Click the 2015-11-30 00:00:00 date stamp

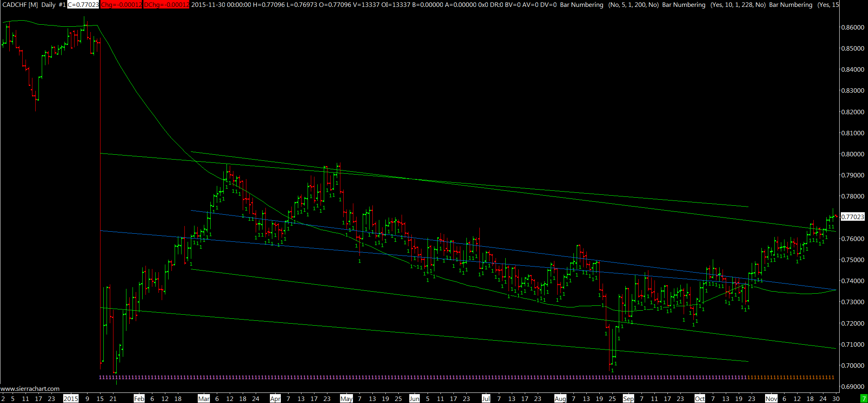221,5
